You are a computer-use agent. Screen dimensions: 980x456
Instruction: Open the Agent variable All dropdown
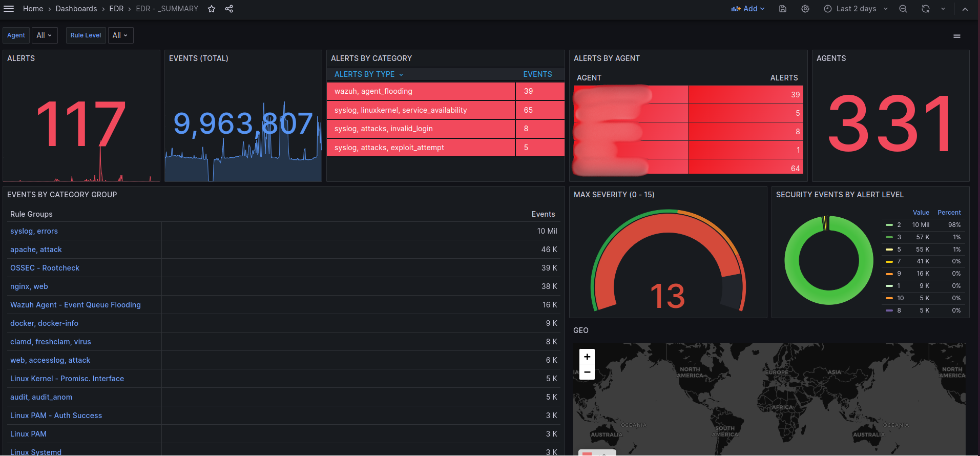pos(45,35)
